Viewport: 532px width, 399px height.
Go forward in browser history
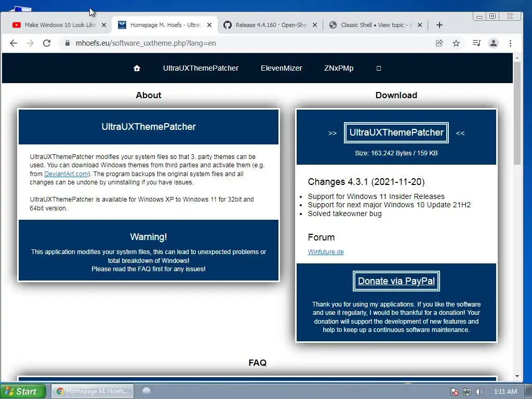[x=30, y=43]
